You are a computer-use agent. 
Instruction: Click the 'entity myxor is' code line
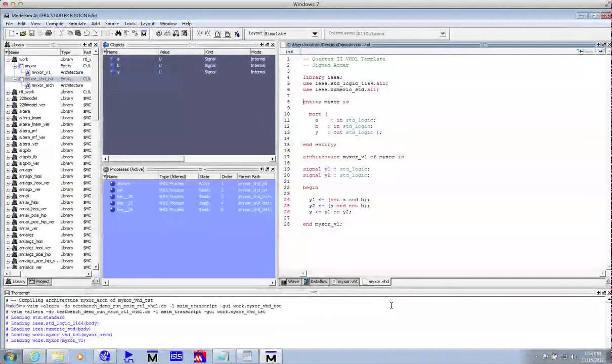326,102
